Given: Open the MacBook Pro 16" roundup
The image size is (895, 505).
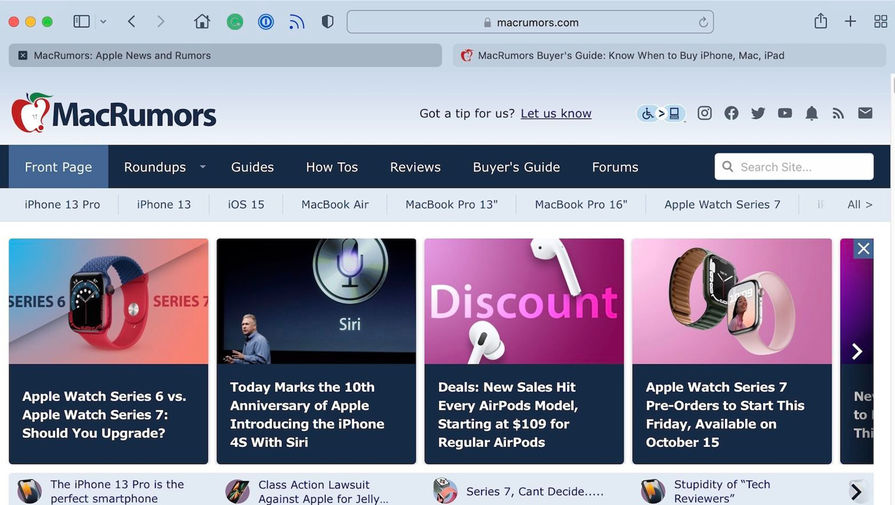Looking at the screenshot, I should click(581, 204).
